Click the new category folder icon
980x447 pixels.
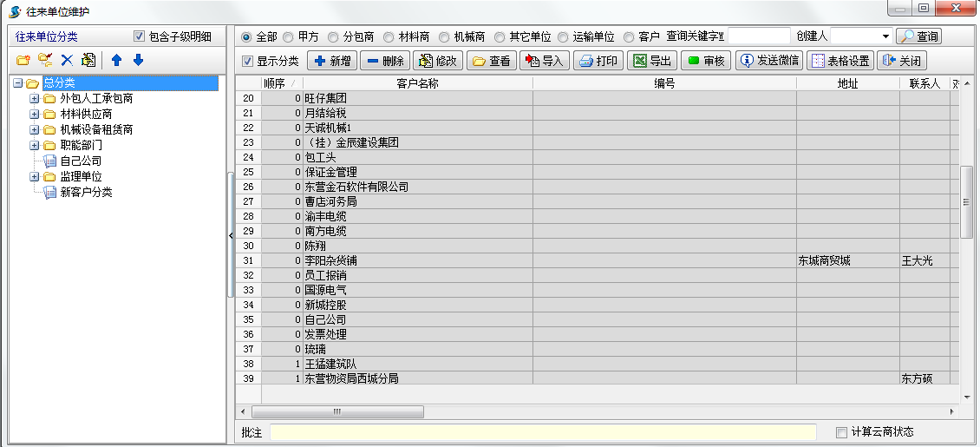(x=23, y=61)
